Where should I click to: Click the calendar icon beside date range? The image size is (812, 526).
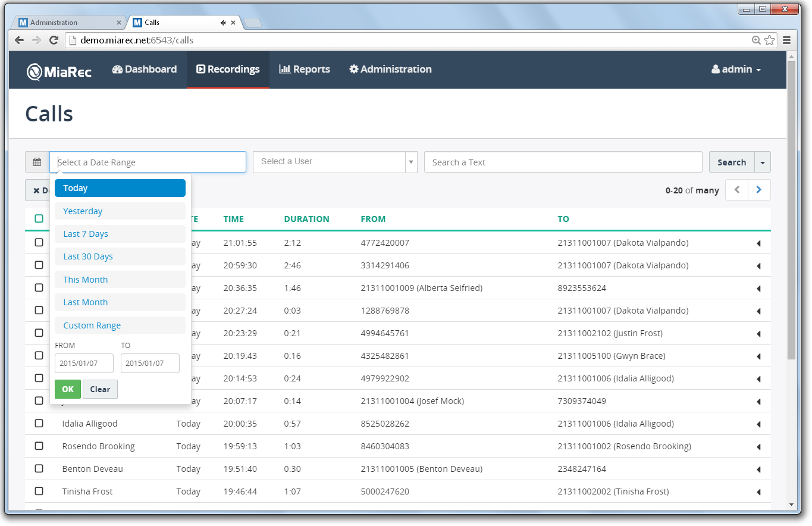(x=37, y=162)
